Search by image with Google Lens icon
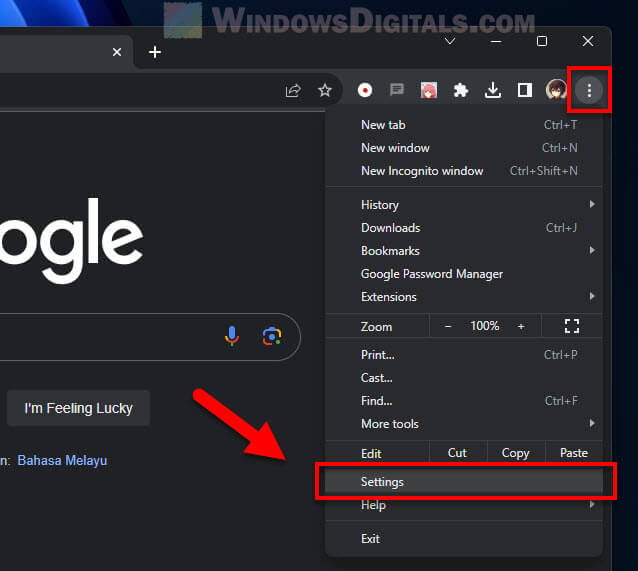 click(272, 336)
